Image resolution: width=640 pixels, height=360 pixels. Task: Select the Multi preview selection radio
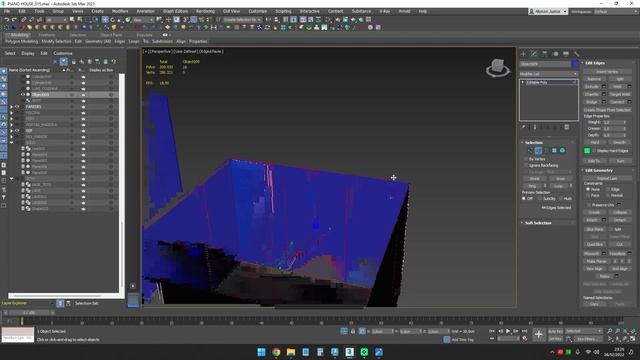tap(560, 198)
